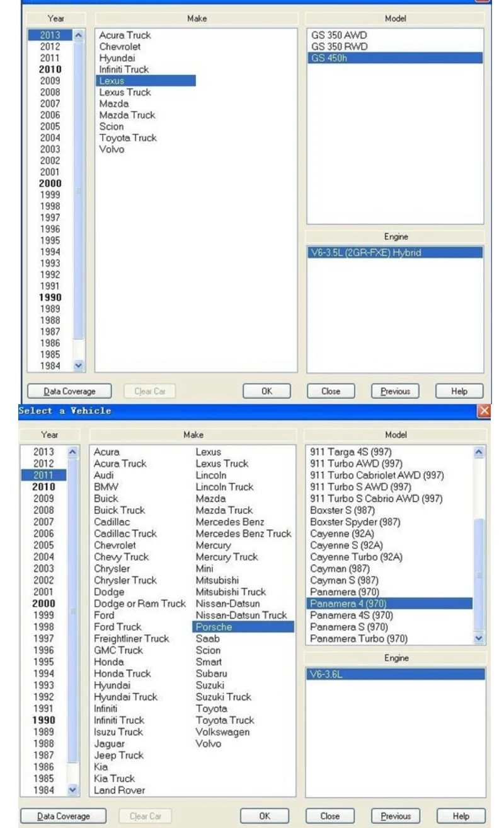Year list scroll-down arrow in Porsche Panamera dialog

point(72,790)
